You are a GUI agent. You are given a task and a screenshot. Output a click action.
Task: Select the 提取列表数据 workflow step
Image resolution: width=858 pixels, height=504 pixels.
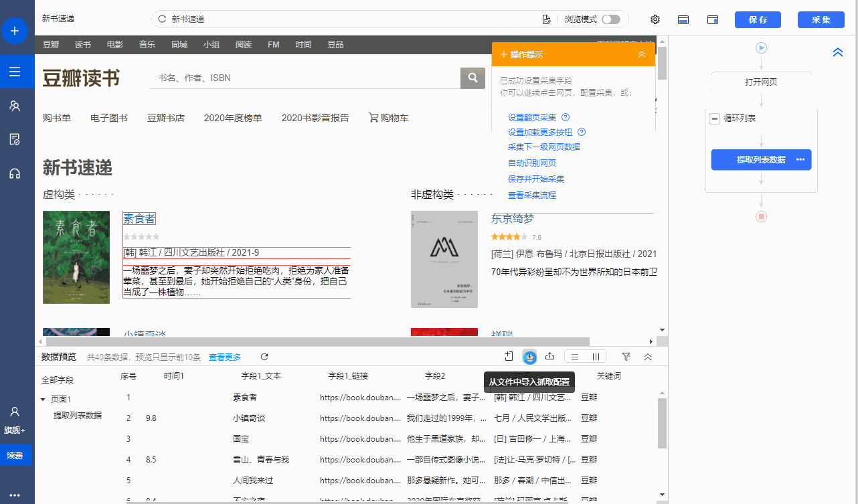(761, 159)
